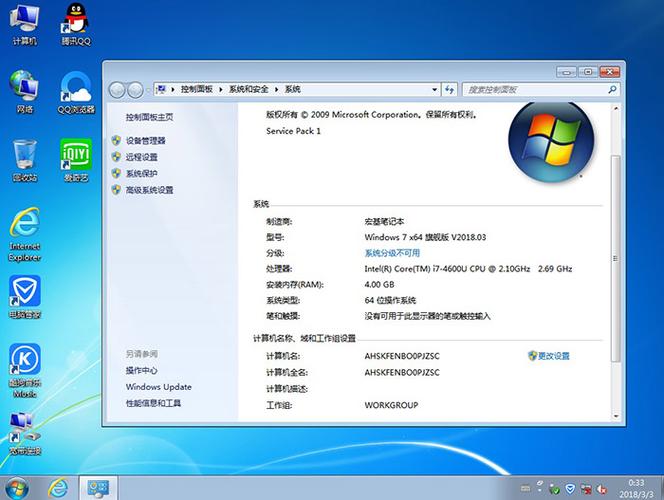
Task: Click the WORKGROUP value text
Action: tap(391, 405)
